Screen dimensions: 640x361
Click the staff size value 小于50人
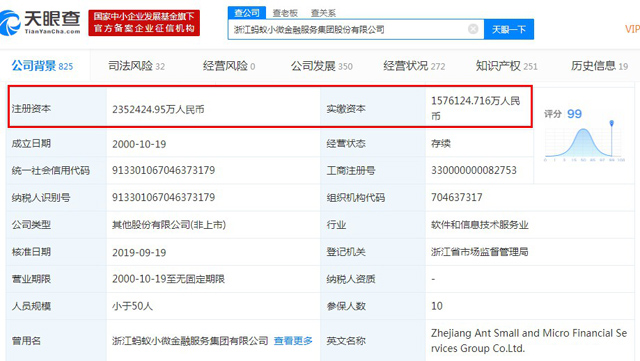[133, 306]
